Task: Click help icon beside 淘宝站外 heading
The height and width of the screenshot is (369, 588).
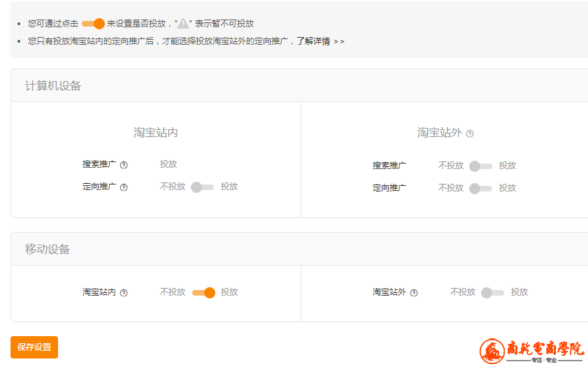Action: coord(470,133)
